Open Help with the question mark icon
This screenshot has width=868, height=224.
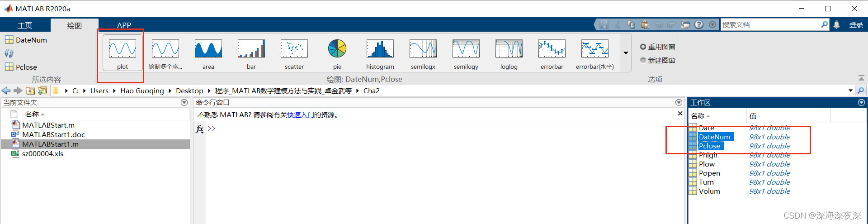(x=699, y=25)
